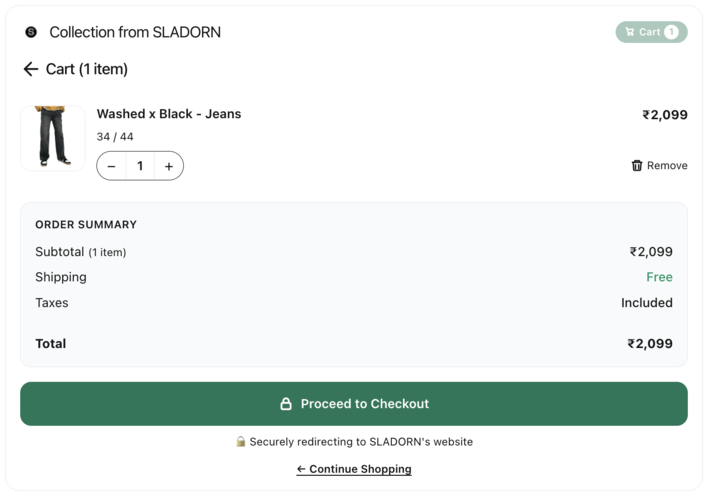Follow the Continue Shopping link

point(354,469)
